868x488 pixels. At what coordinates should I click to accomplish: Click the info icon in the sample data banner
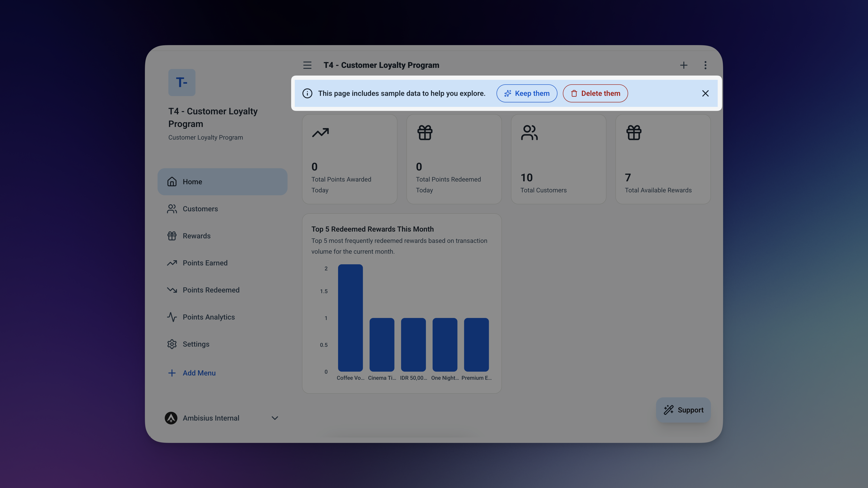click(x=307, y=93)
